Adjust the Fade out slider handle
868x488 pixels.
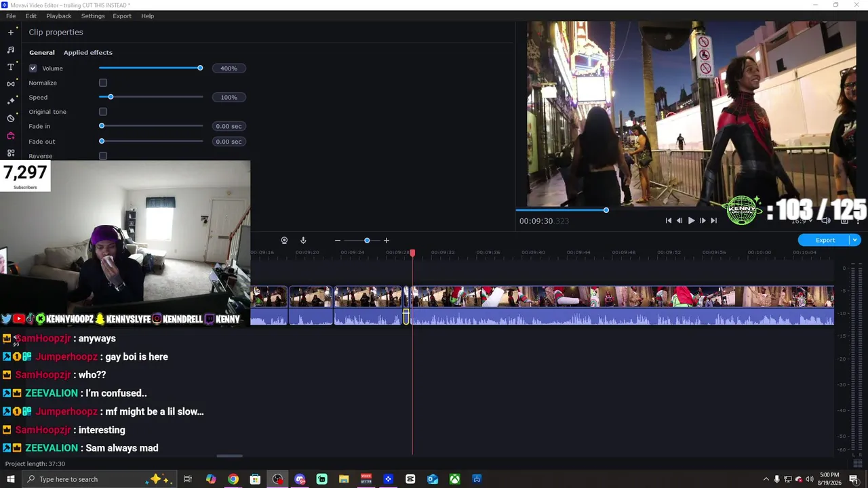(x=102, y=141)
